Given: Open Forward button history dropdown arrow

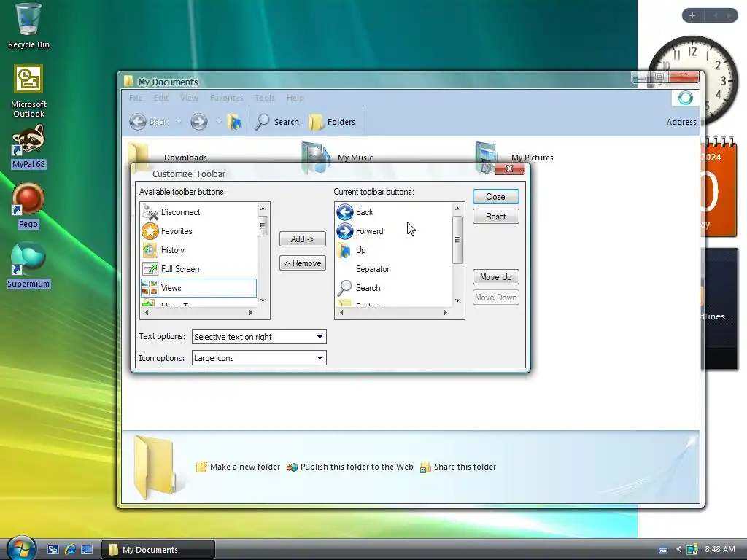Looking at the screenshot, I should coord(219,122).
